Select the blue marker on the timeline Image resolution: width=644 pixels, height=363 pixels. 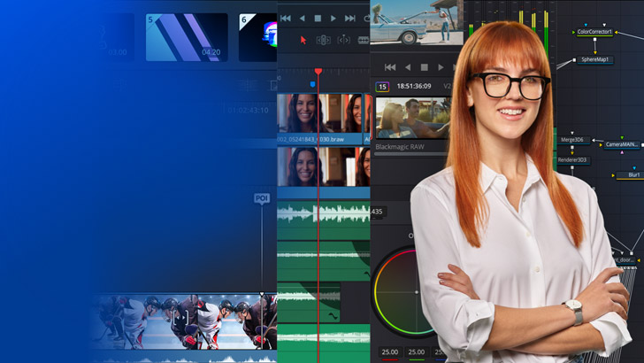tap(312, 84)
